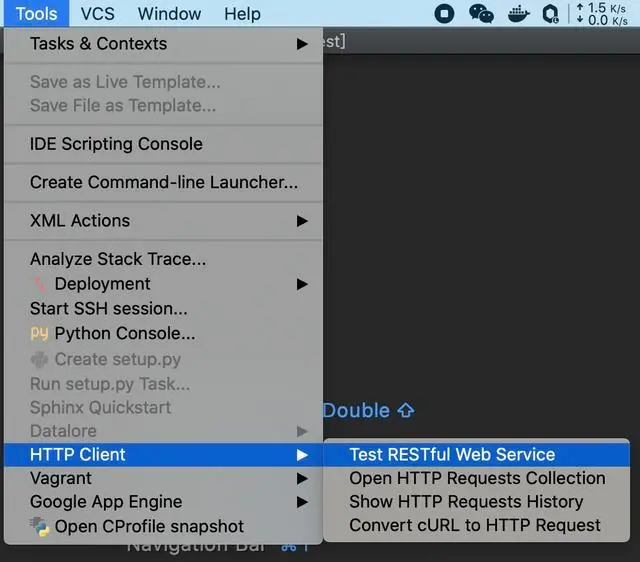Click the stop recording menu bar icon
The height and width of the screenshot is (562, 640).
pyautogui.click(x=444, y=13)
